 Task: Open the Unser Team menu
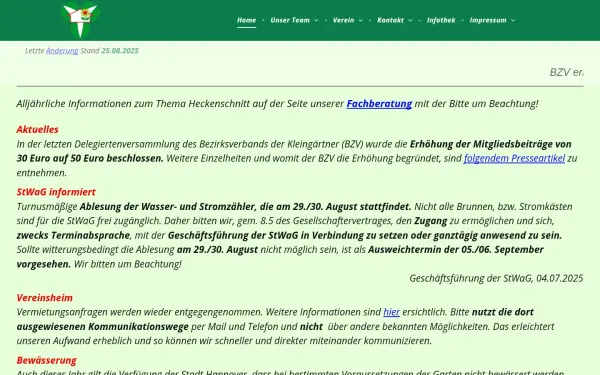(x=290, y=20)
